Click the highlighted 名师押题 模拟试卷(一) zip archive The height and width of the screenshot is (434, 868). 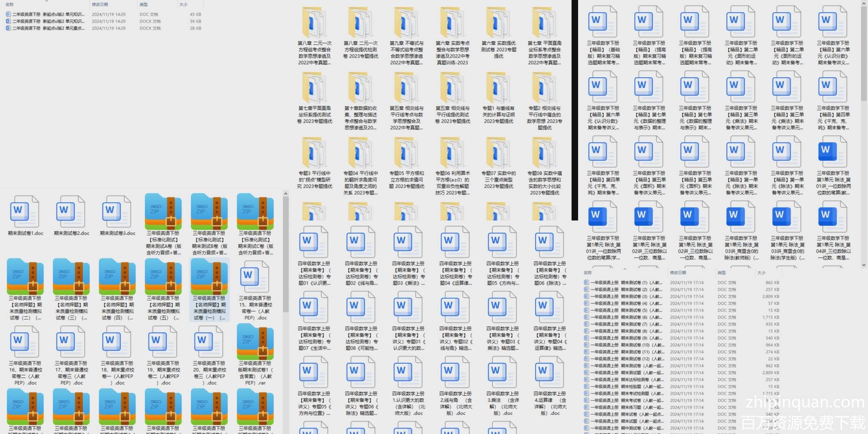[x=209, y=278]
